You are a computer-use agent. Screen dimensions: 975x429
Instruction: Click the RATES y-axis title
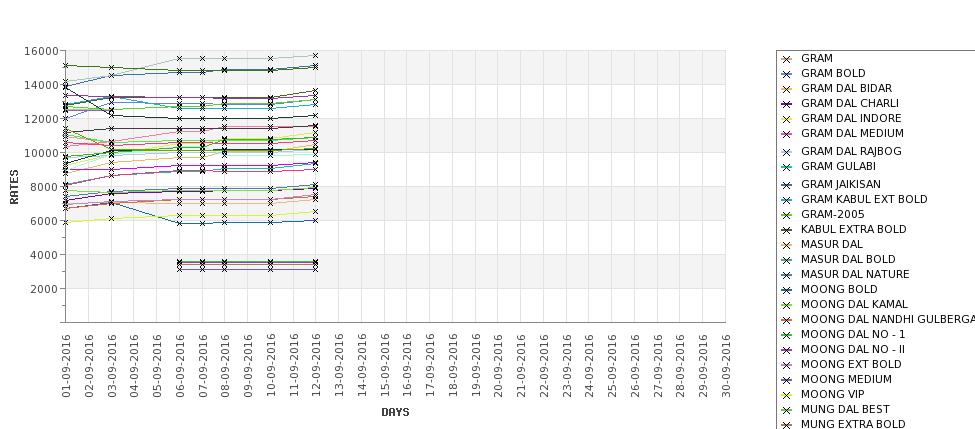[x=14, y=187]
